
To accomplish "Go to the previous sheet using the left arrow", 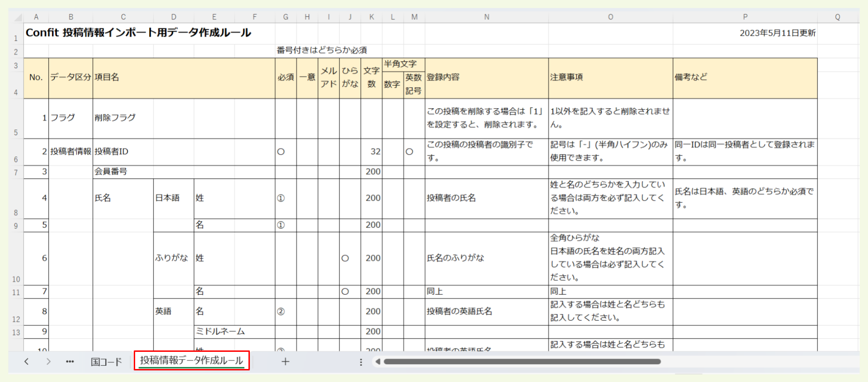I will point(26,362).
